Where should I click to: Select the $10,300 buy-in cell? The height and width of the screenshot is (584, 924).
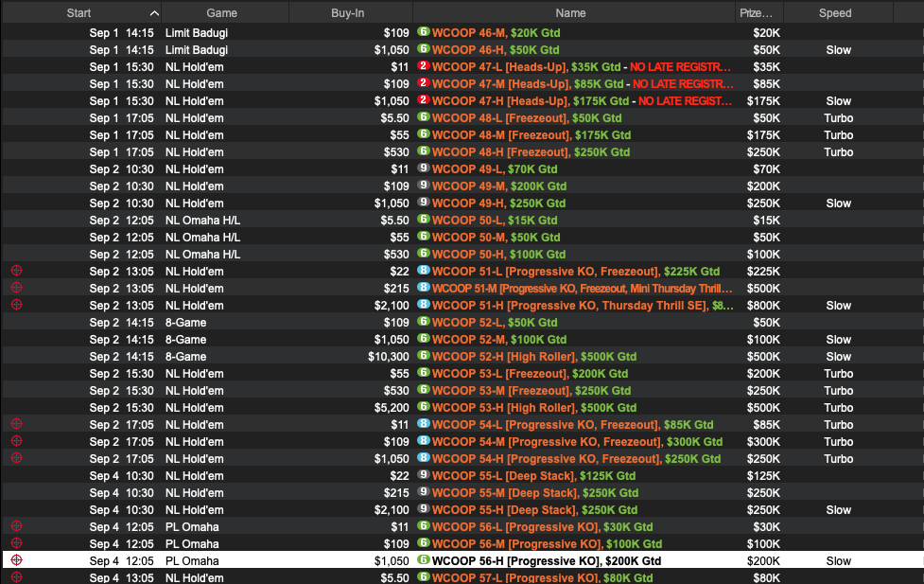click(389, 357)
